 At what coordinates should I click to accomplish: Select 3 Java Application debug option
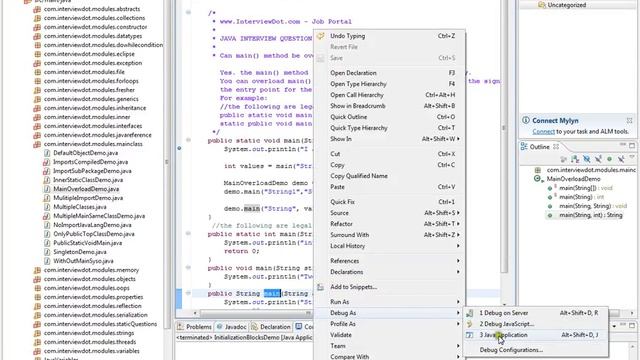coord(536,335)
